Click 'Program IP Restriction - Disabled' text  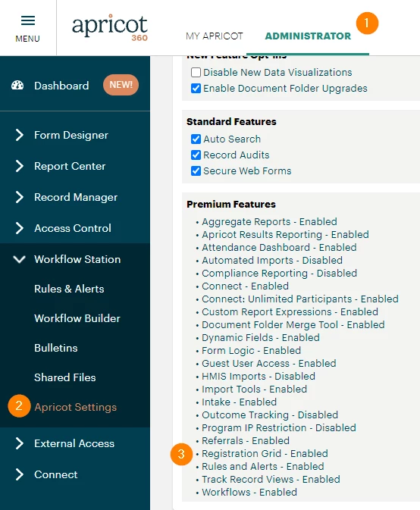(279, 427)
